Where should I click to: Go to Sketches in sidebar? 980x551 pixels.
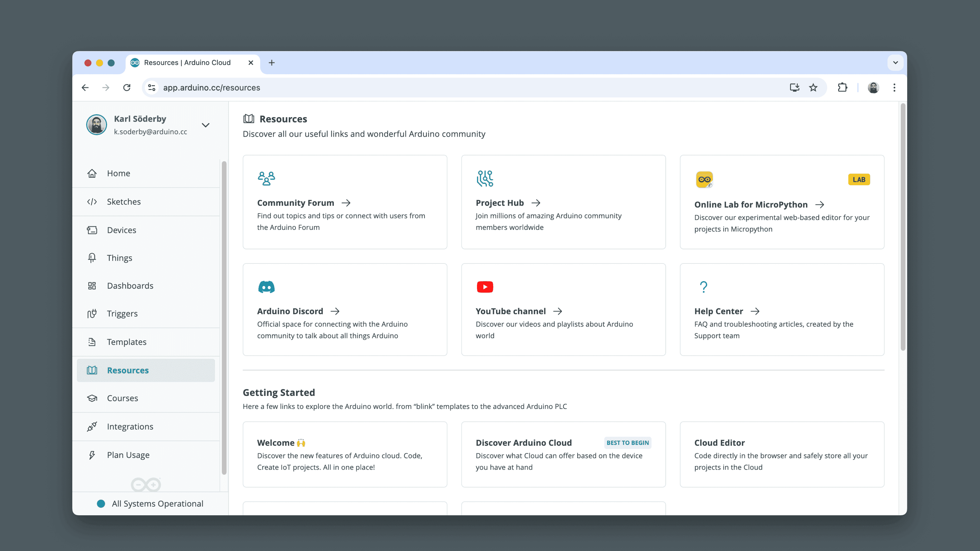tap(124, 202)
